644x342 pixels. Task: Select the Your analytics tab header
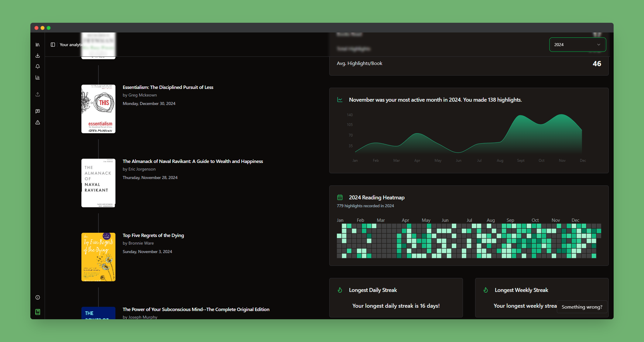[x=72, y=44]
